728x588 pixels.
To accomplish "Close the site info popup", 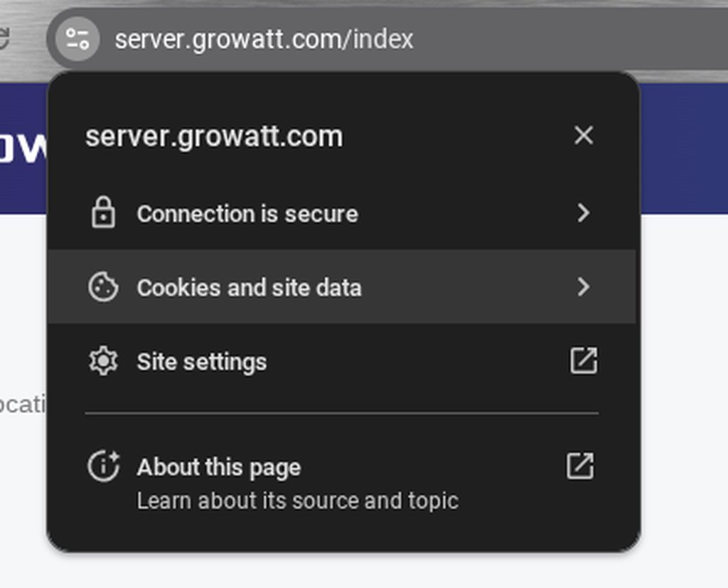I will (x=583, y=135).
